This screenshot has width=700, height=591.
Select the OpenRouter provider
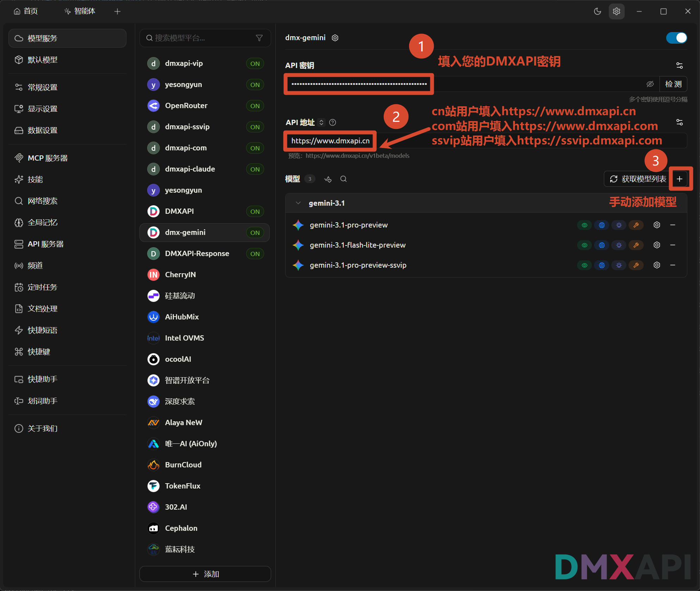tap(205, 106)
